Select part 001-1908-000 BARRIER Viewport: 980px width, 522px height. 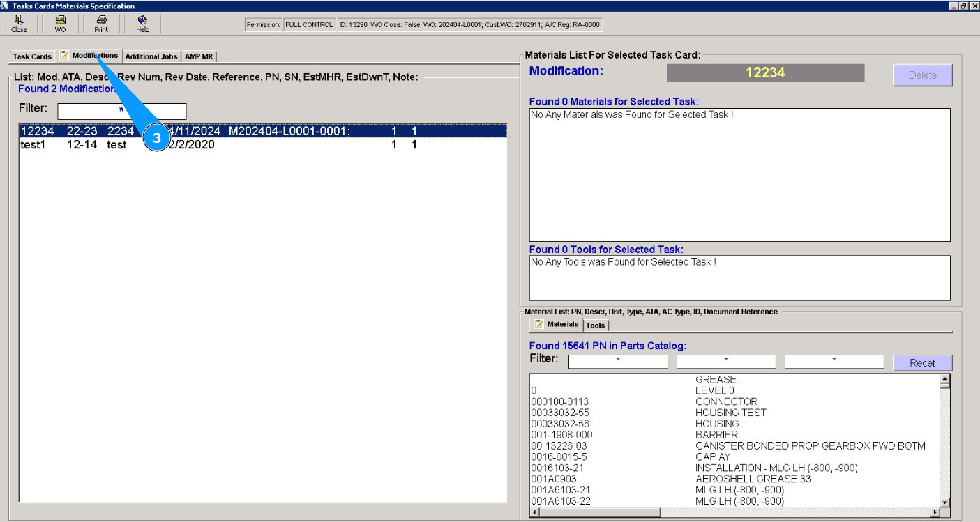point(734,435)
